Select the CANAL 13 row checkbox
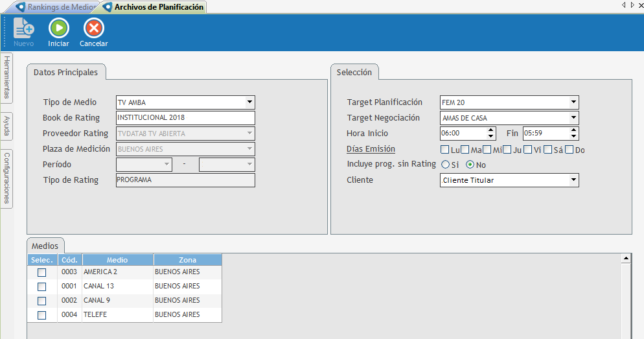Image resolution: width=644 pixels, height=339 pixels. coord(42,286)
